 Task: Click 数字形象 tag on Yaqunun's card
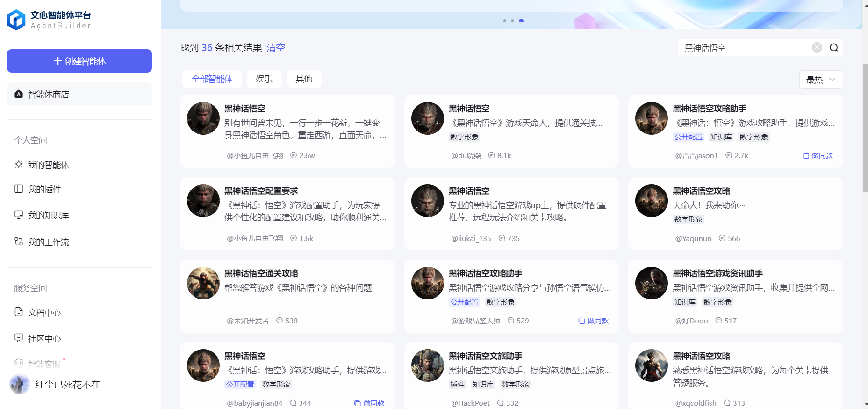click(x=689, y=219)
